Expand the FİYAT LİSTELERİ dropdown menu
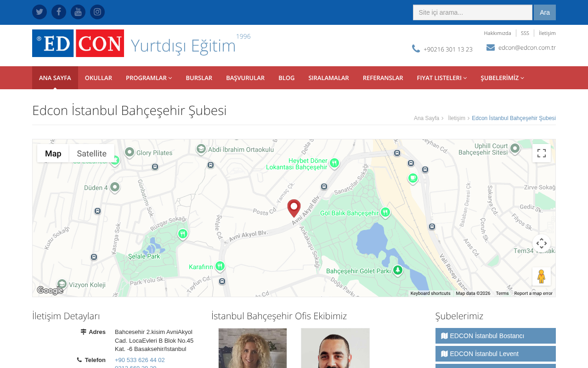Screen dimensions: 588x368 [442, 78]
